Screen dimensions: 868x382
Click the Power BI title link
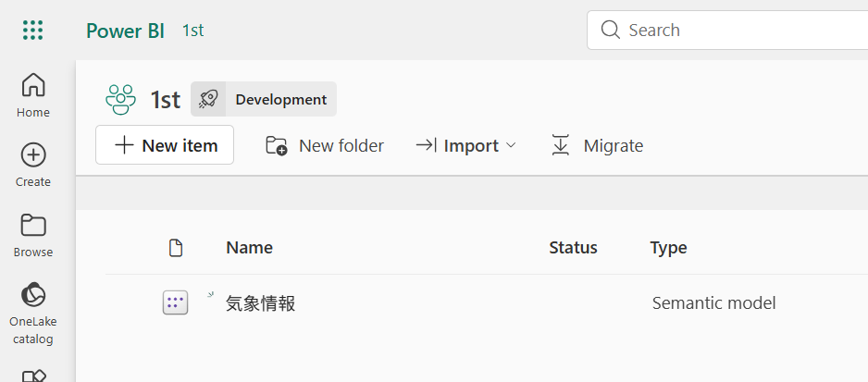pyautogui.click(x=125, y=31)
